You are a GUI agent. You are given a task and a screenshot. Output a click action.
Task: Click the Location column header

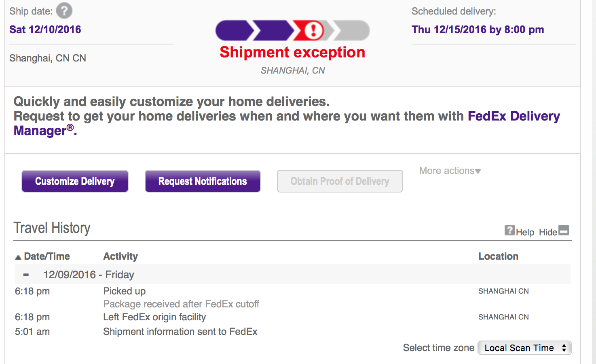click(x=498, y=256)
